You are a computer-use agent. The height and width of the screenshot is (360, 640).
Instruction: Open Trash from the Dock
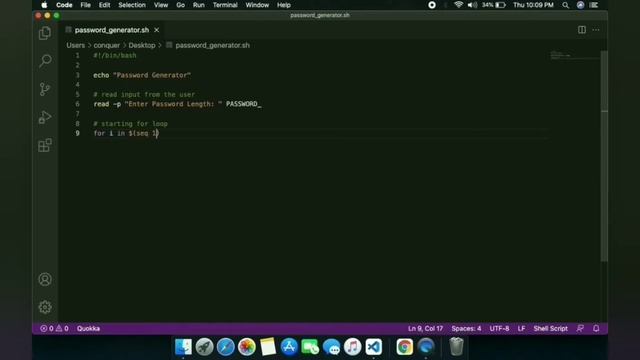pyautogui.click(x=456, y=347)
